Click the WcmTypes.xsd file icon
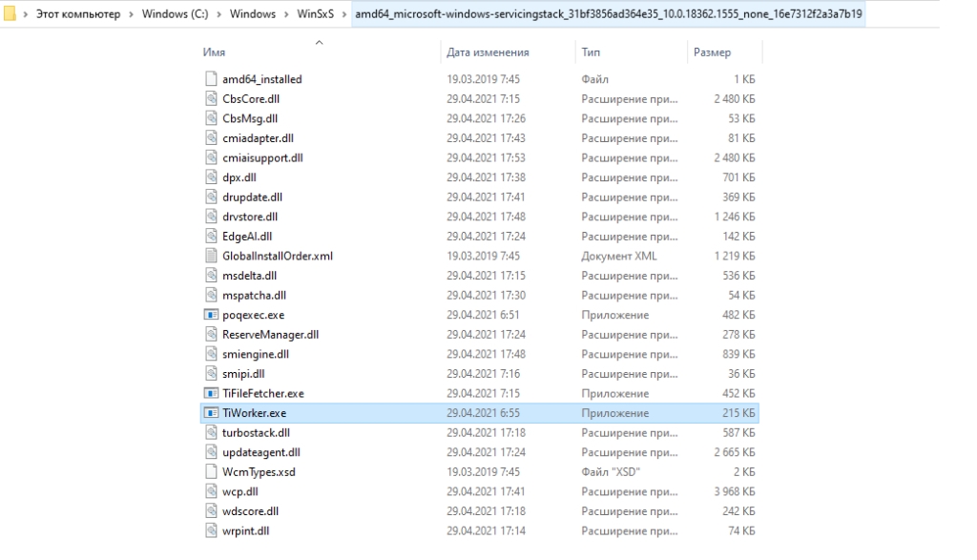The image size is (977, 560). [212, 471]
